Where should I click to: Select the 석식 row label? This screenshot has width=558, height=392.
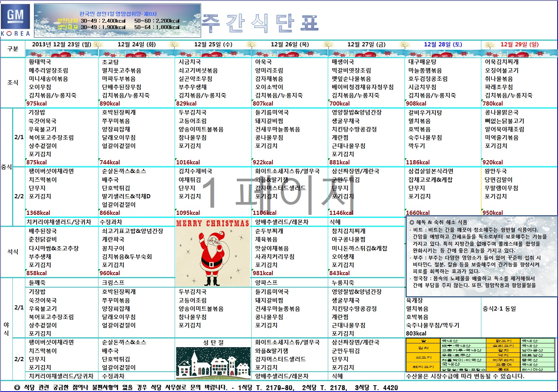13,251
